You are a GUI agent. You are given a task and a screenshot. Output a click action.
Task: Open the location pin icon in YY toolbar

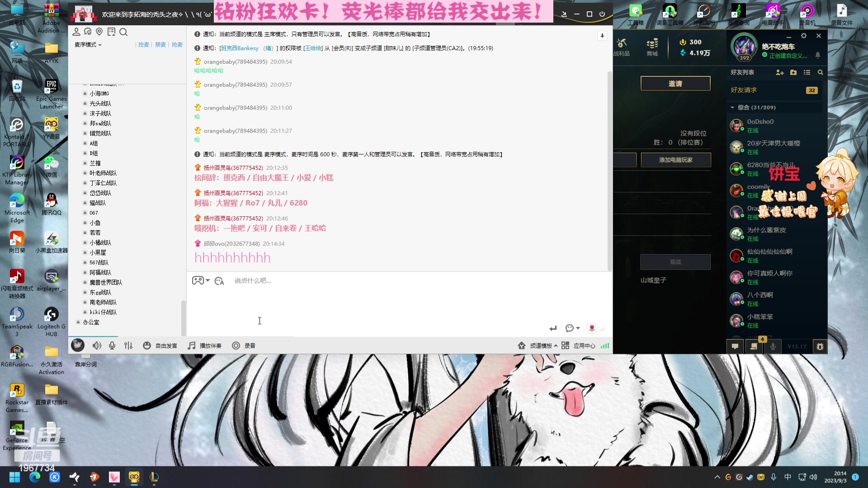(x=99, y=32)
